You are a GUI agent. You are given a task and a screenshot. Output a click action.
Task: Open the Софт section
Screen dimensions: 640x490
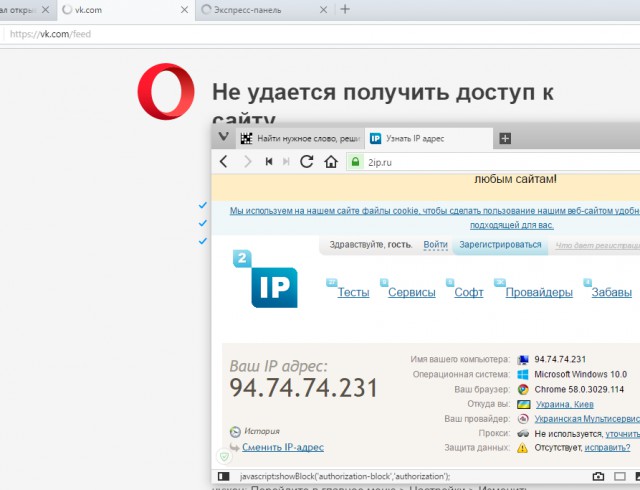point(469,292)
